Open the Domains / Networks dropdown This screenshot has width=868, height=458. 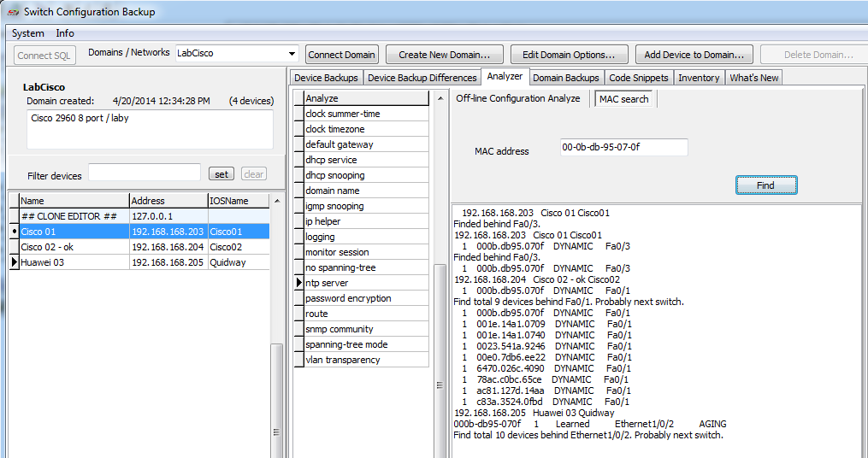click(x=292, y=54)
